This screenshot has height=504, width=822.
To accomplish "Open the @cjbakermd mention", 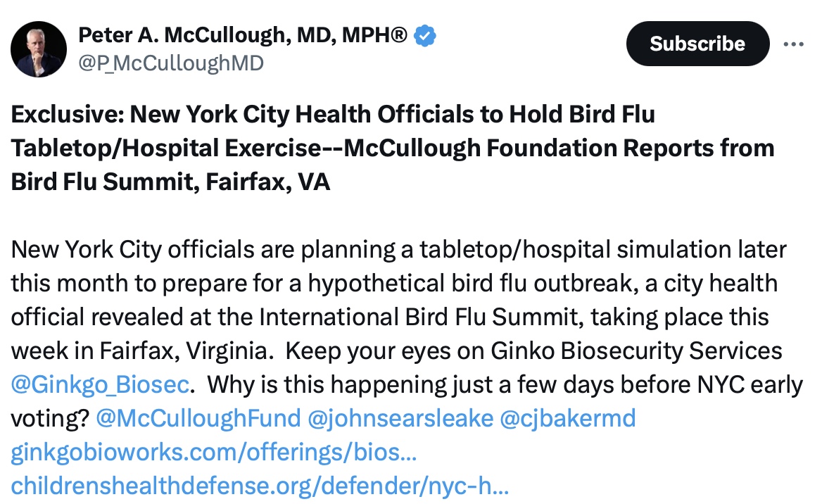I will click(x=567, y=418).
